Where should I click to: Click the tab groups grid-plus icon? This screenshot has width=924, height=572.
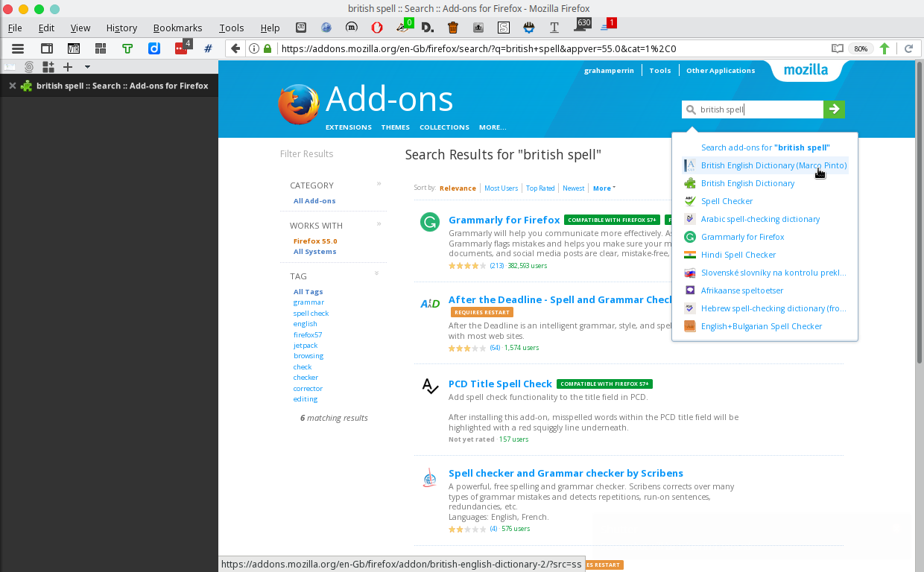(x=48, y=66)
